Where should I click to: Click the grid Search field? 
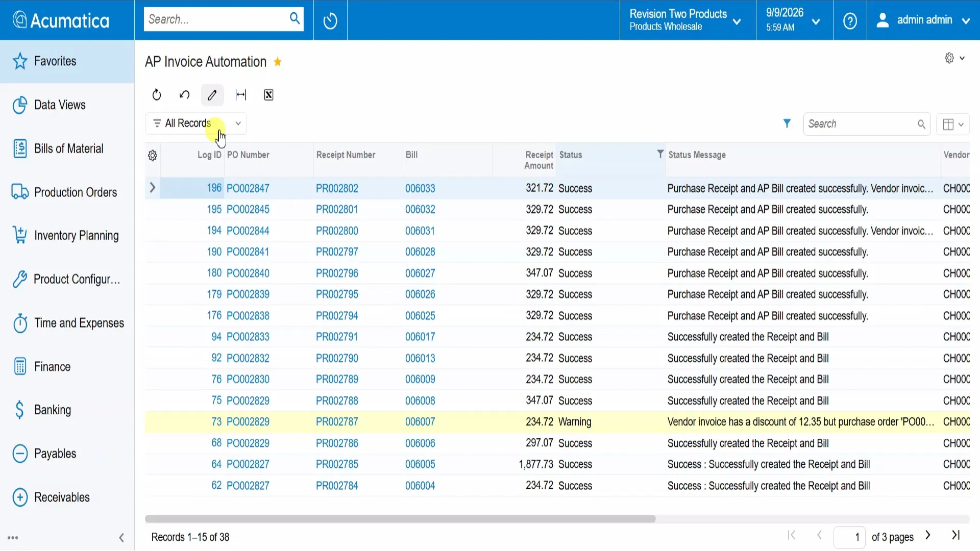pos(867,124)
